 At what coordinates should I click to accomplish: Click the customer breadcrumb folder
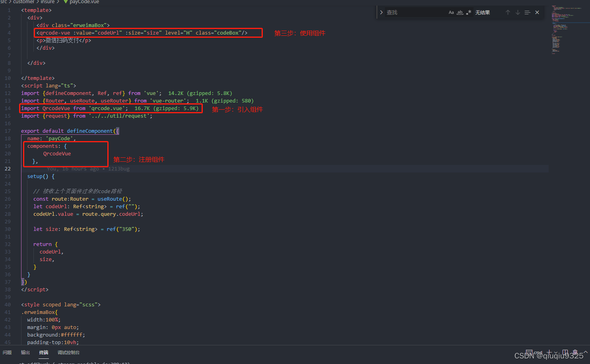click(23, 2)
